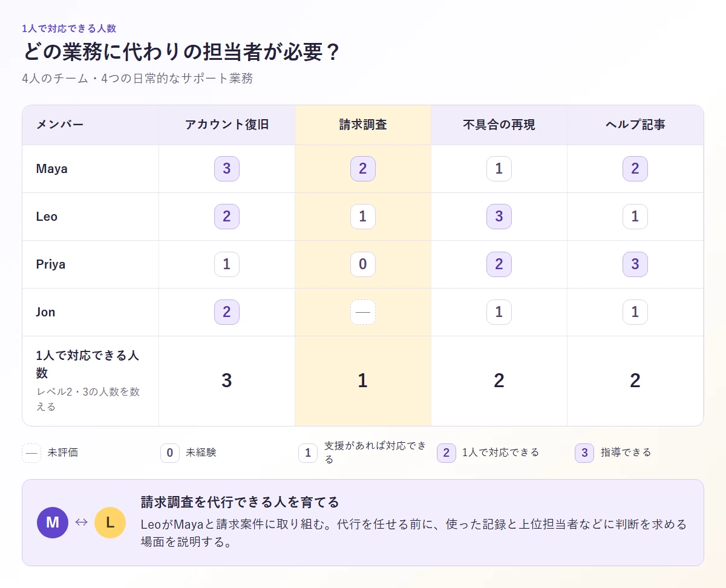Click the アカウント復旧 total count 3
This screenshot has height=588, width=726.
227,381
